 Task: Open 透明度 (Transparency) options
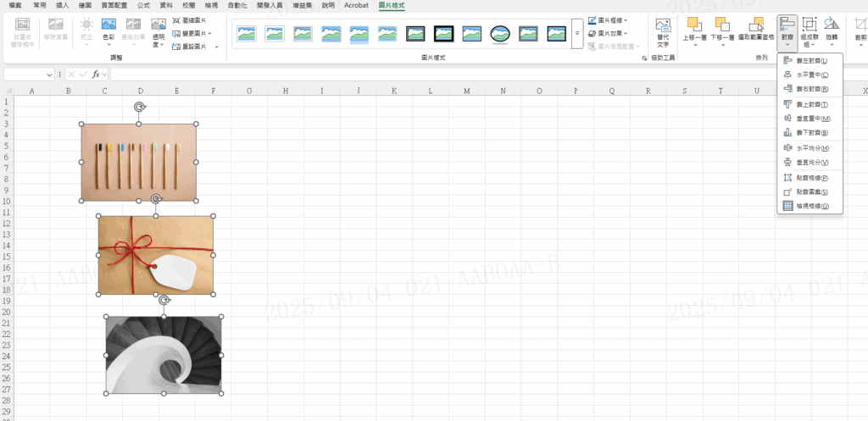pyautogui.click(x=159, y=33)
